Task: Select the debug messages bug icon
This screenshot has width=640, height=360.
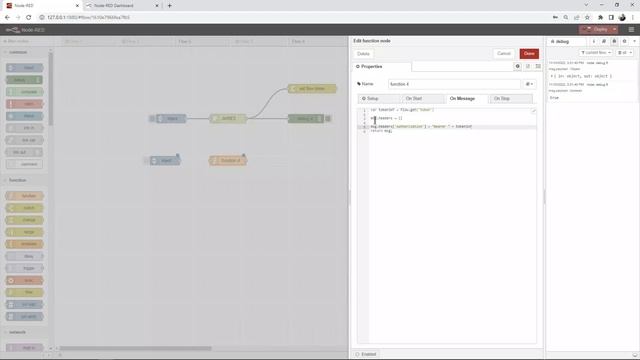Action: 614,41
